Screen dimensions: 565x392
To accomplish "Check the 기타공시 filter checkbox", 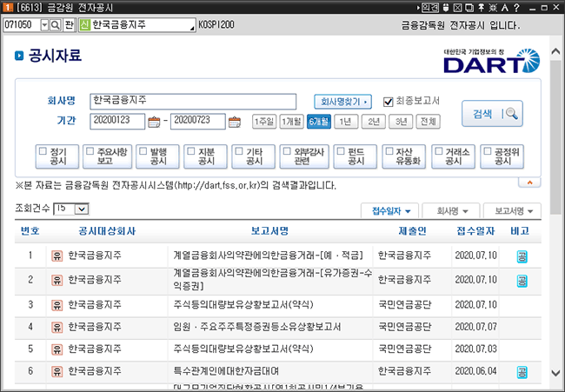I will click(239, 151).
